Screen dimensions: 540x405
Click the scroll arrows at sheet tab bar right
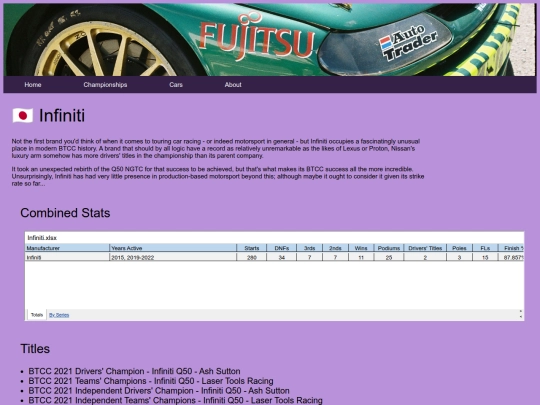521,314
